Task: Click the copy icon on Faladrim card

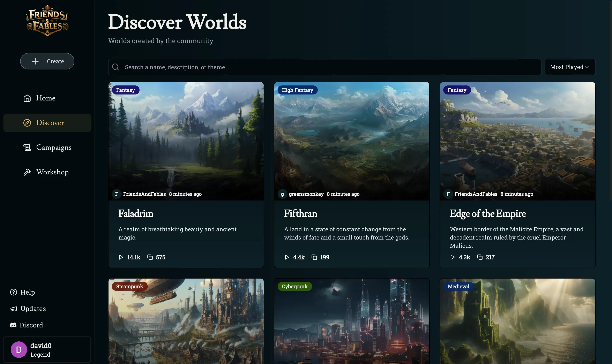Action: coord(150,257)
